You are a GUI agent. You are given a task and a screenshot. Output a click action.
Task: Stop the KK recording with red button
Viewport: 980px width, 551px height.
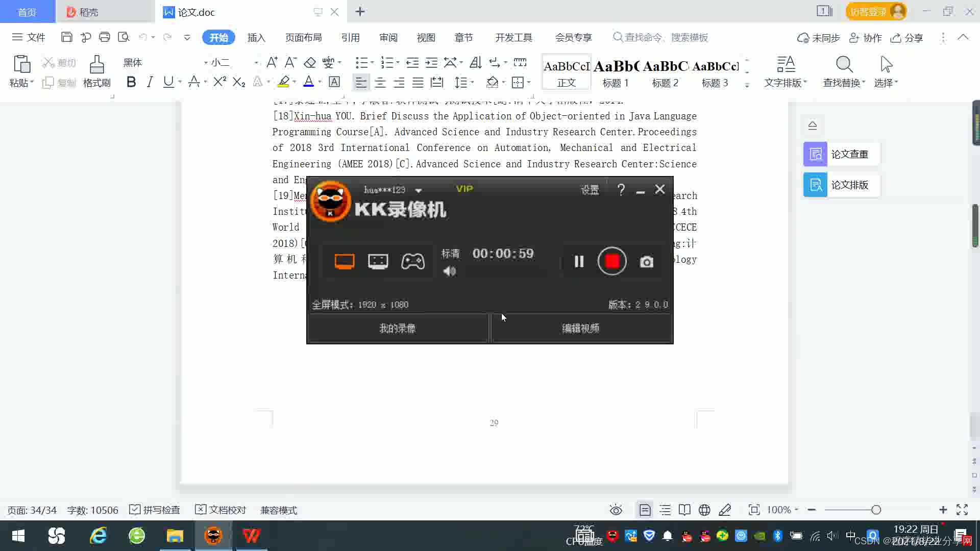[x=612, y=261]
